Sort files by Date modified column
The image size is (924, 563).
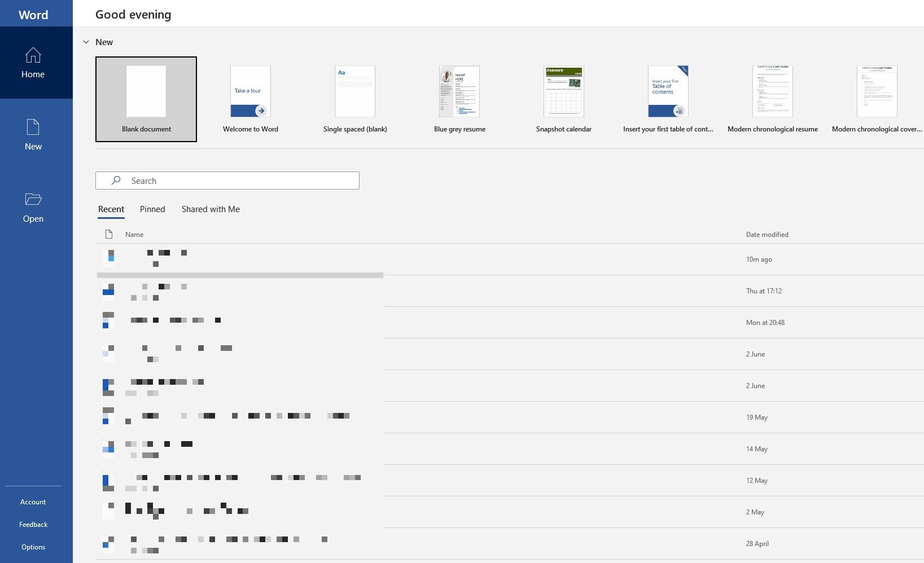(x=767, y=234)
